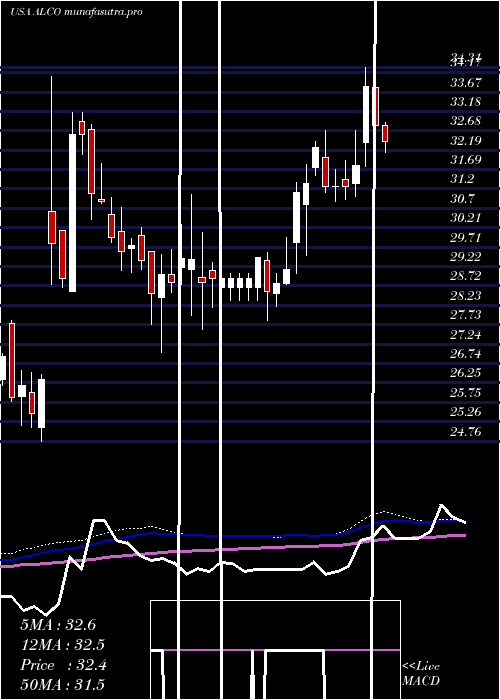Click the 31.2 price axis label

click(x=462, y=179)
